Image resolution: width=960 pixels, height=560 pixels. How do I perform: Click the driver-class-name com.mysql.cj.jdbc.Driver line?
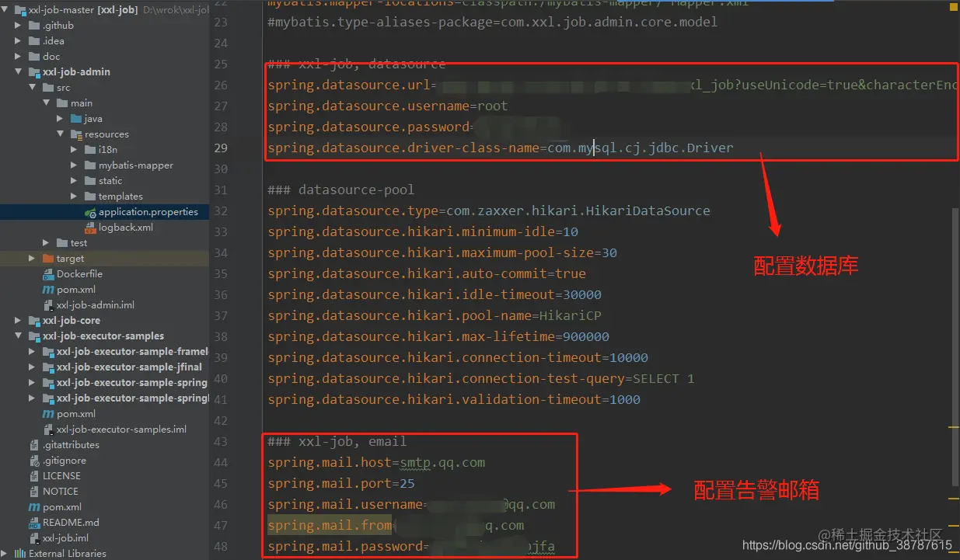(501, 148)
